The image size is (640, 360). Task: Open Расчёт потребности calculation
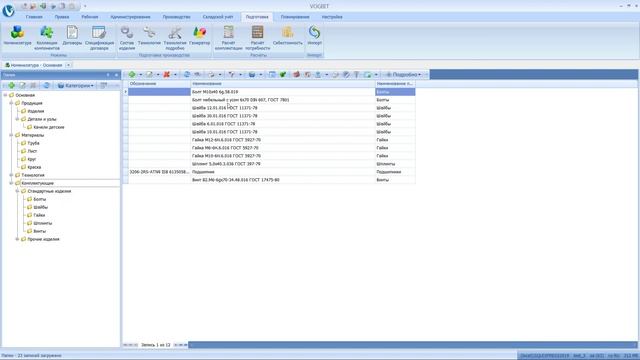click(258, 38)
